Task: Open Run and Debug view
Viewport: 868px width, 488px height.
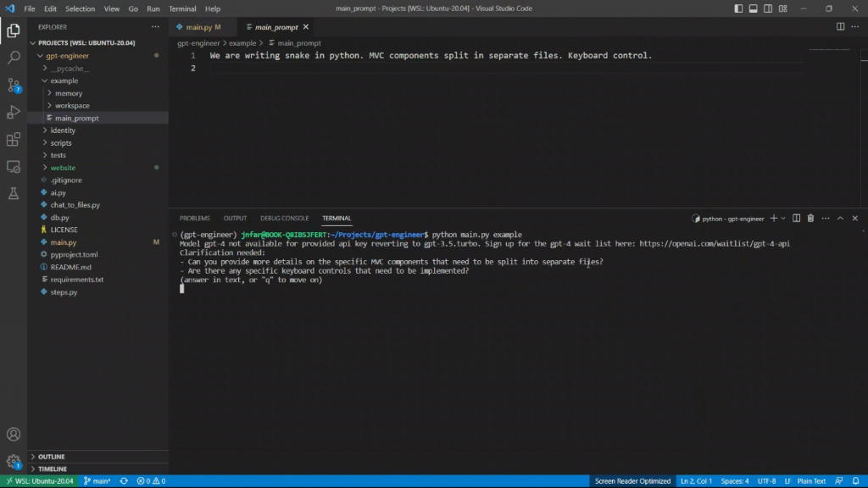Action: click(x=14, y=112)
